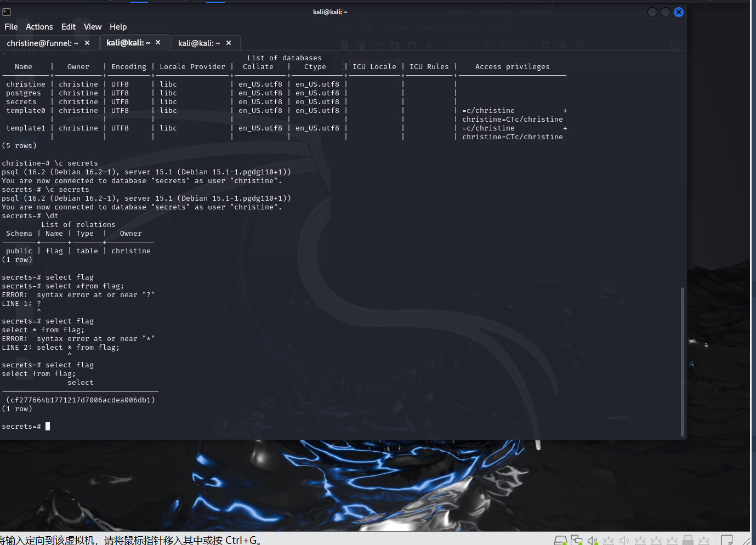Click the 'ICU Locale' column header
Viewport: 756px width, 545px height.
pos(374,67)
